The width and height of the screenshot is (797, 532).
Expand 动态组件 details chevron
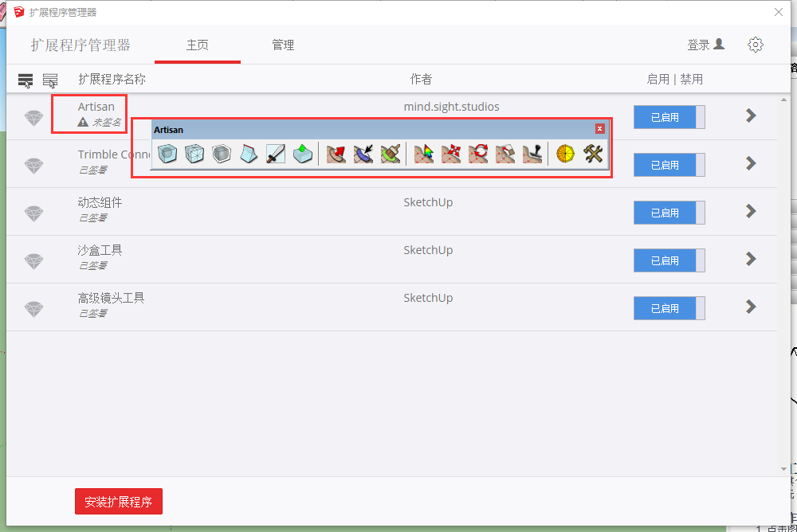pyautogui.click(x=751, y=211)
